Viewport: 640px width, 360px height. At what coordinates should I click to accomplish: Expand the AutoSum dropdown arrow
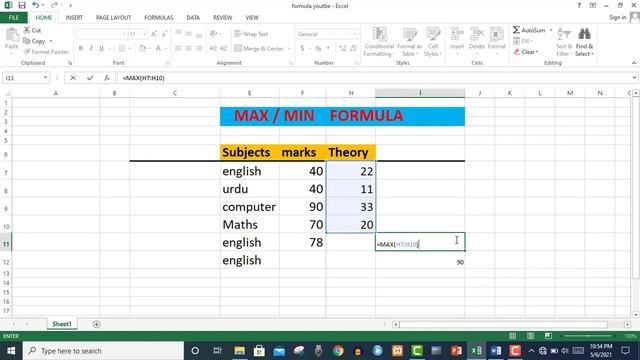(551, 30)
